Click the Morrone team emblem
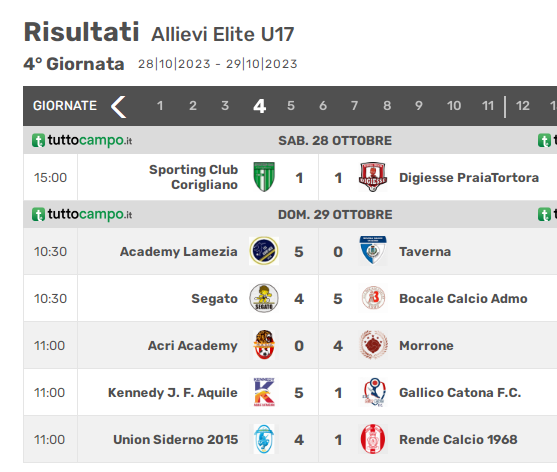Viewport: 557px width, 472px height. click(373, 345)
